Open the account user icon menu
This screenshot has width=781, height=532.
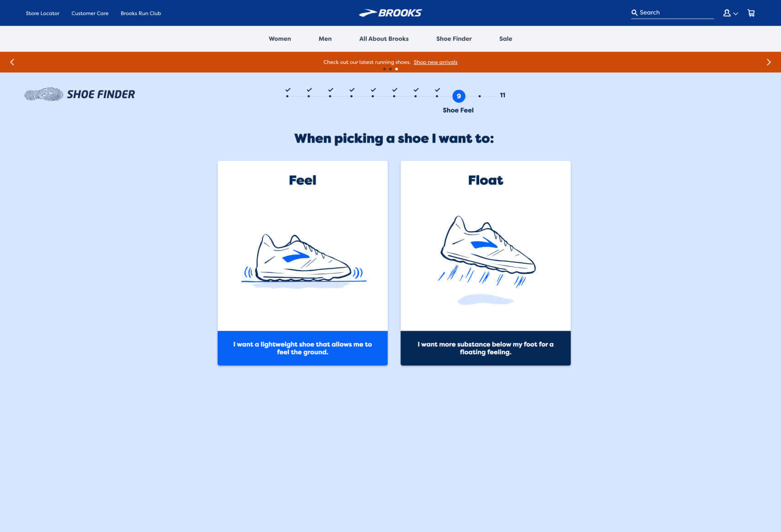[x=730, y=13]
